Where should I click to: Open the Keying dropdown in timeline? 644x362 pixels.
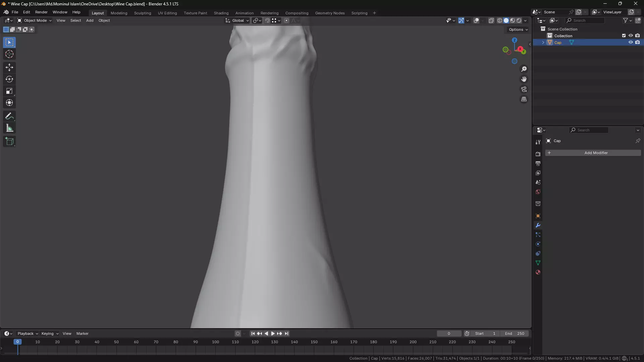[50, 334]
